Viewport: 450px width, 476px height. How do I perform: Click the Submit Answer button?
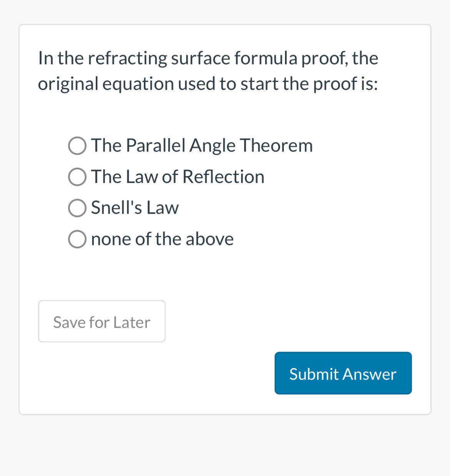(342, 373)
